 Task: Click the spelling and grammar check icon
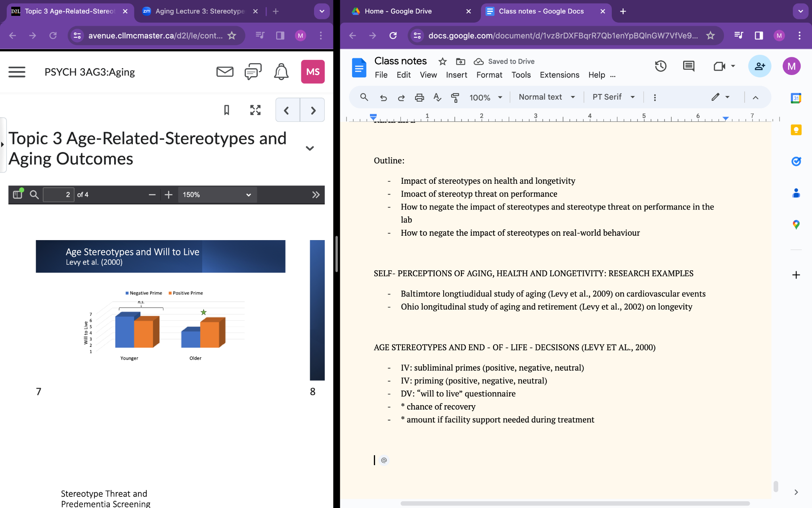click(437, 97)
